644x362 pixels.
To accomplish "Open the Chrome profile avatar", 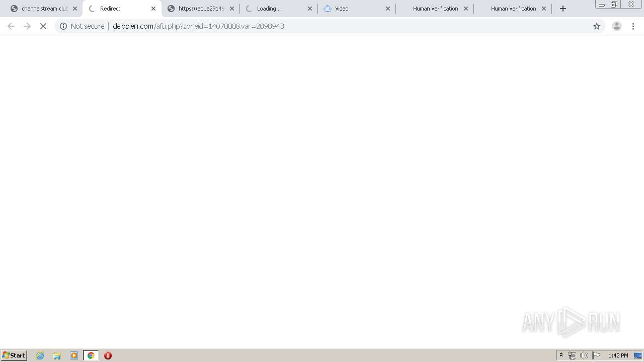I will point(616,26).
